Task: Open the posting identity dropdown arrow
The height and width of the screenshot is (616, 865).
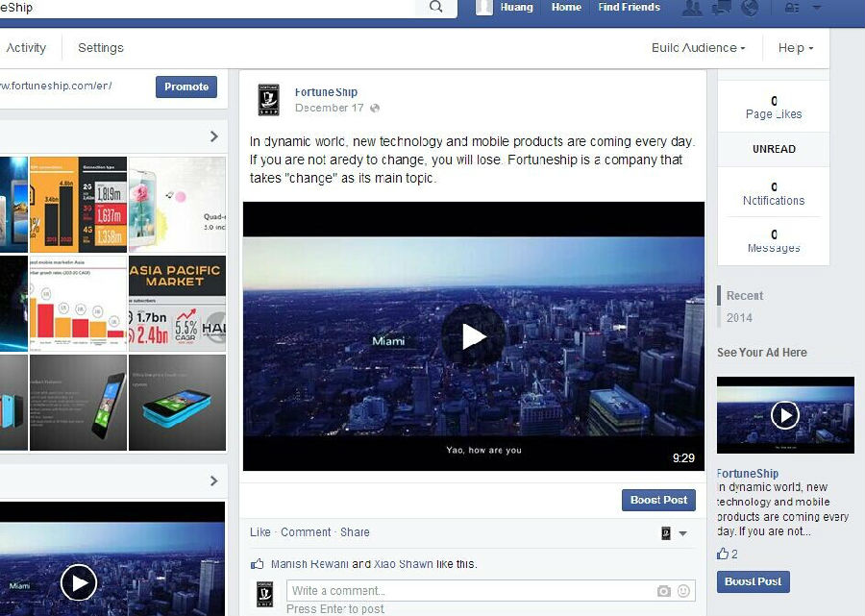Action: tap(682, 533)
